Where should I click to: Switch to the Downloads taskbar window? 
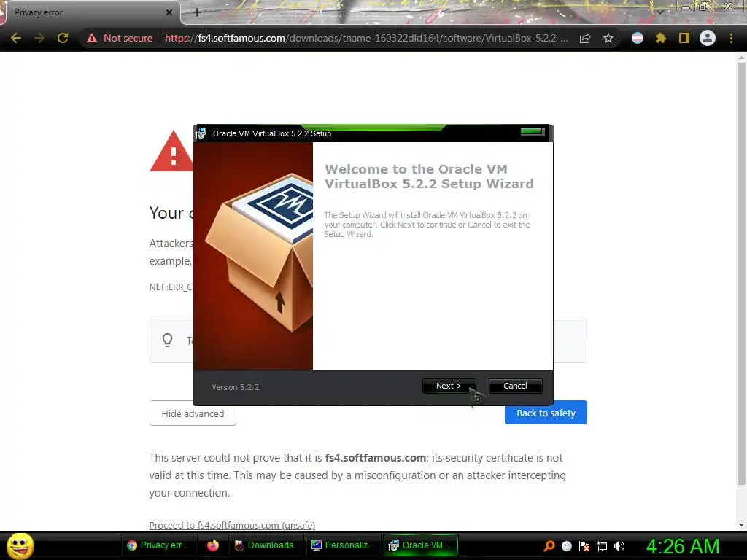point(265,545)
